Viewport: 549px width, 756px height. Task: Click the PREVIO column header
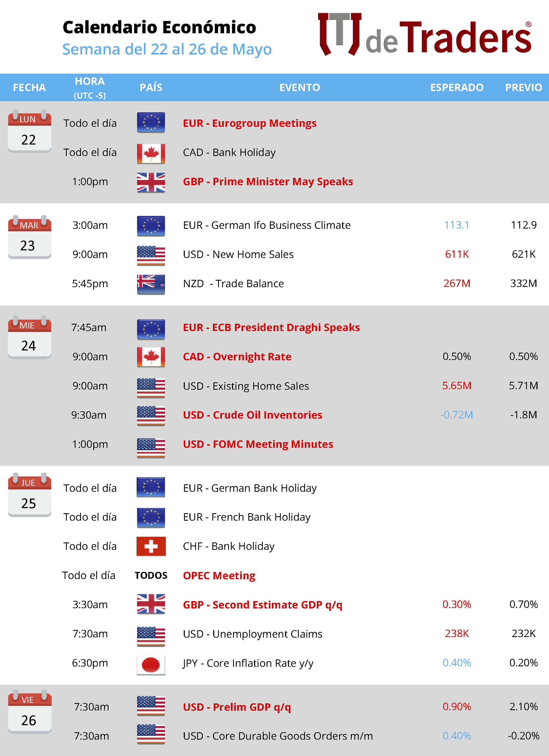tap(524, 87)
